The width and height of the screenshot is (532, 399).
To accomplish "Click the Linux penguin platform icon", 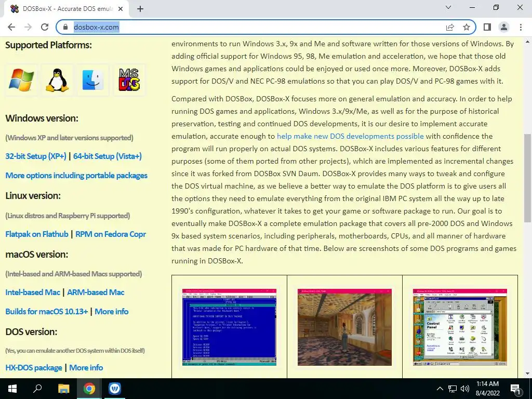I will point(57,80).
